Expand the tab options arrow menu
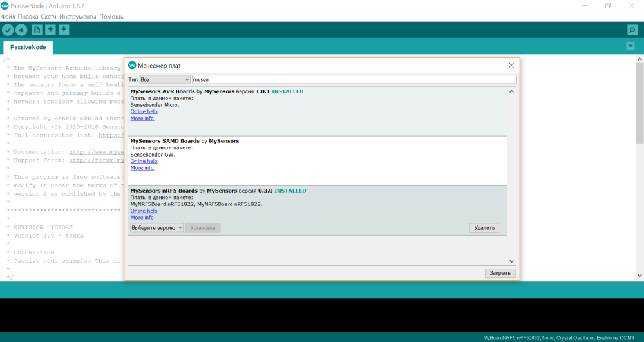Screen dimensions: 644x342 (x=630, y=46)
